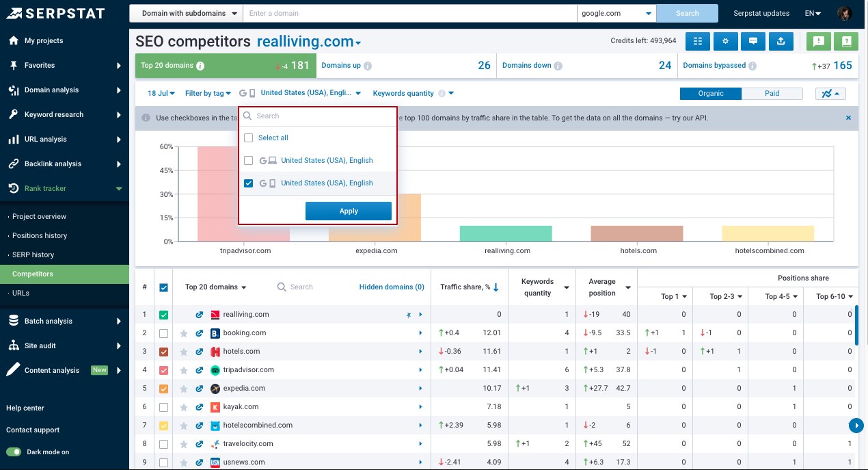Click the Search button
This screenshot has width=868, height=470.
(x=688, y=13)
